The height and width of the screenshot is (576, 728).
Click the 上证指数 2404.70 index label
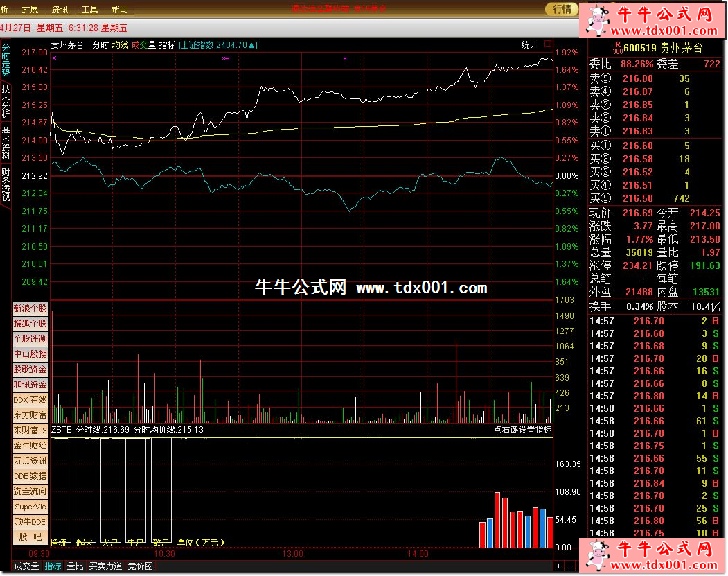[x=217, y=44]
